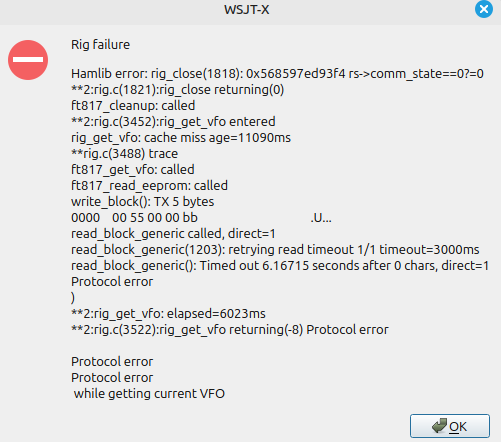The width and height of the screenshot is (501, 442).
Task: Click the "Timed out 6.16715 seconds" line
Action: [x=280, y=266]
